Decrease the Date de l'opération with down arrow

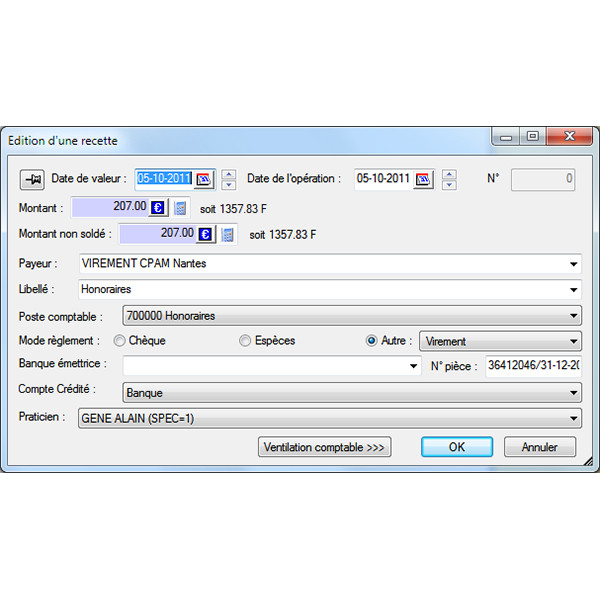[449, 185]
